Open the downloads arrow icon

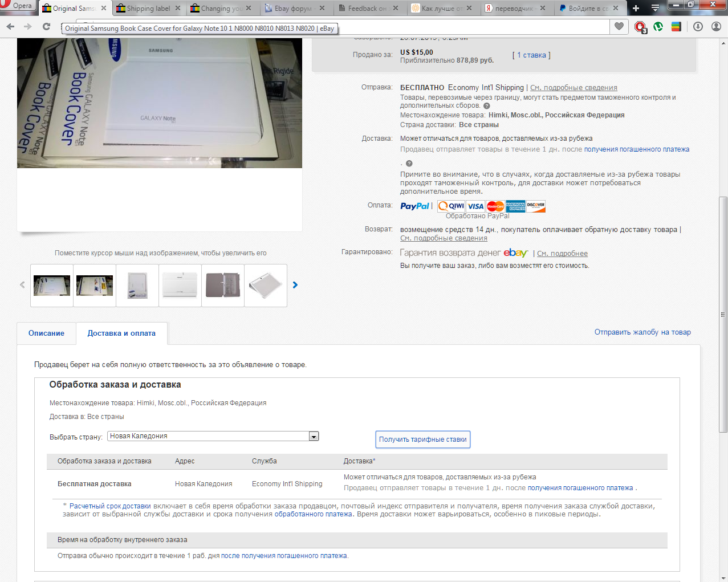coord(698,26)
